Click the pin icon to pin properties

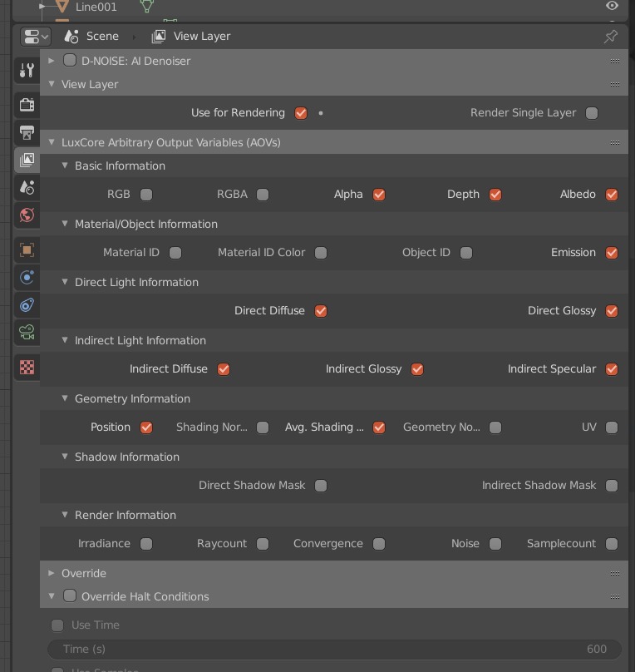[x=611, y=36]
